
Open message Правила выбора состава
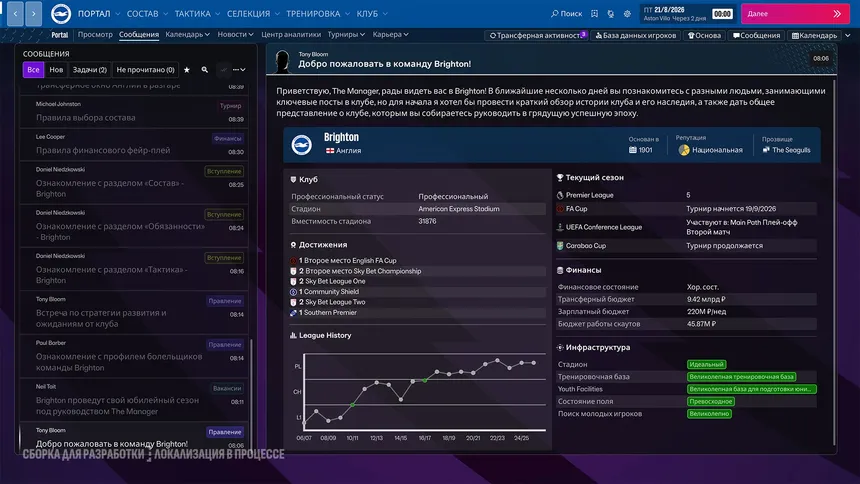point(134,112)
